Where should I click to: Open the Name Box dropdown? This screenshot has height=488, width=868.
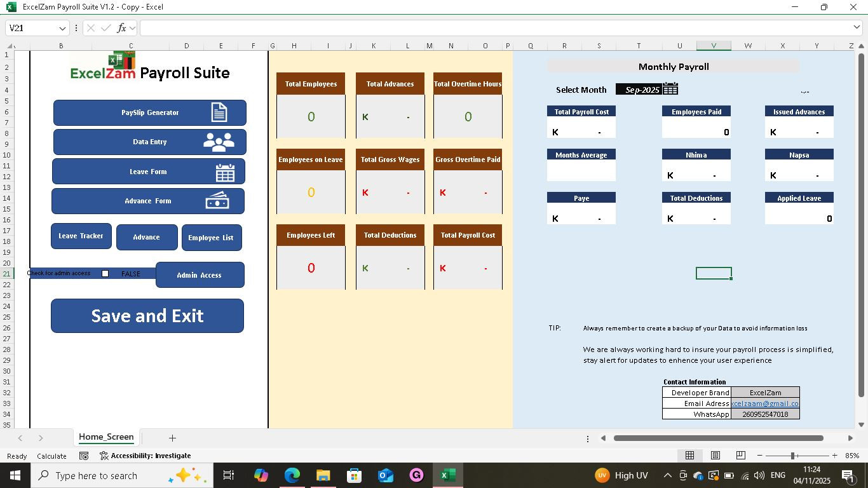62,28
